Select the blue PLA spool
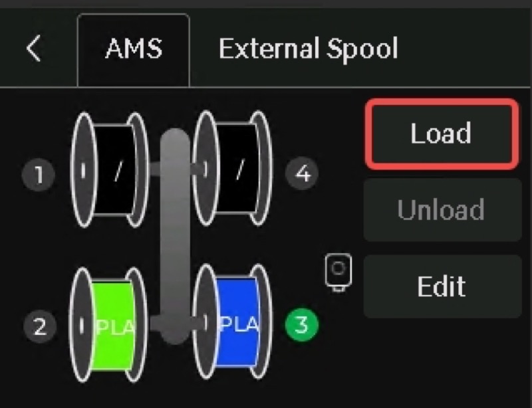Image resolution: width=532 pixels, height=408 pixels. (232, 322)
